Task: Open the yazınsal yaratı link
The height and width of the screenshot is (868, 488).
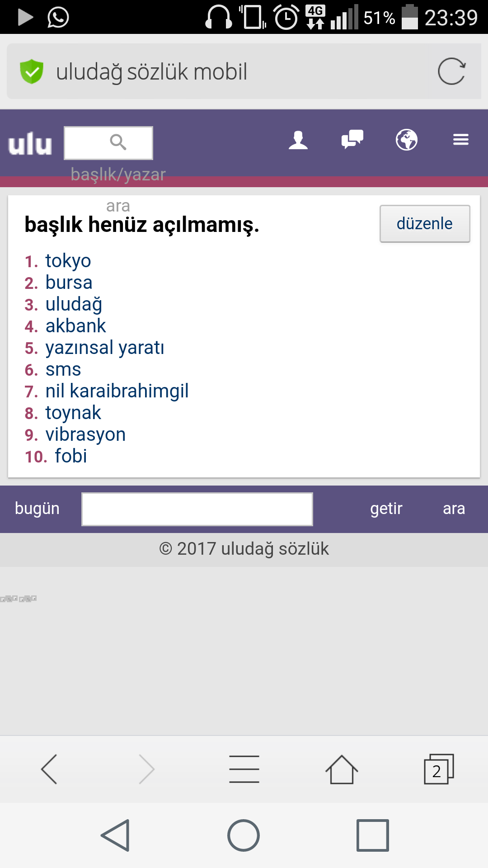Action: (105, 348)
